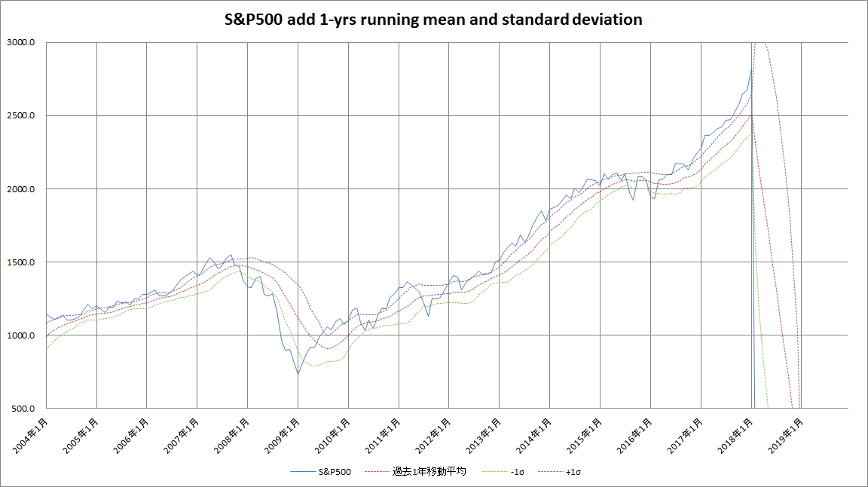The height and width of the screenshot is (487, 868).
Task: Click the 2012年1月 x-axis label
Action: 433,436
